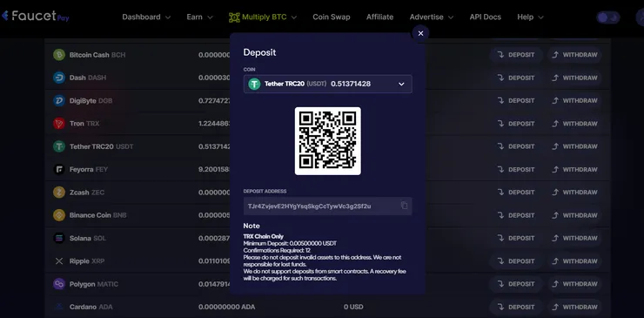The height and width of the screenshot is (318, 644).
Task: Open API Docs page
Action: pos(486,17)
